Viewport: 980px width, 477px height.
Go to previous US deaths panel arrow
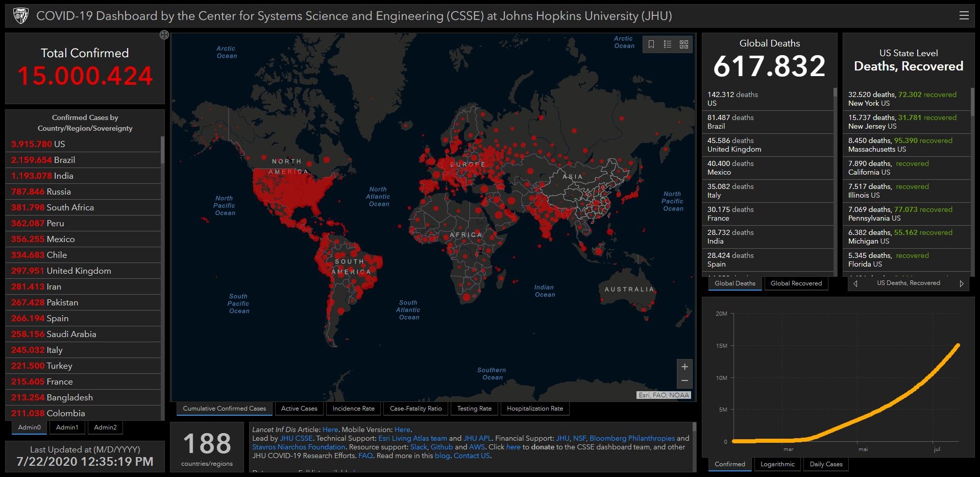pos(855,283)
